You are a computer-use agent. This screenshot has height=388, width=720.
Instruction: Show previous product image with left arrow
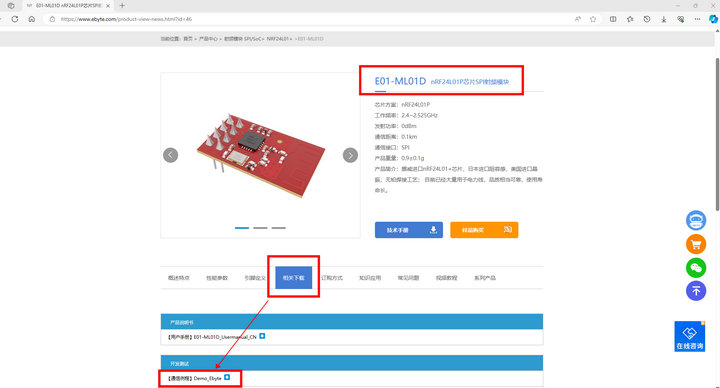point(170,155)
